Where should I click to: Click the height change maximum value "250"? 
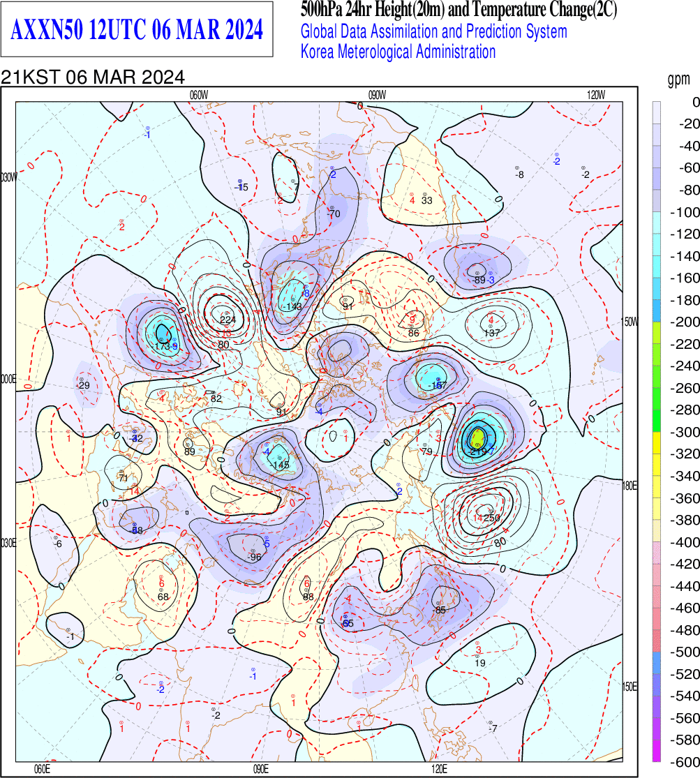point(491,518)
